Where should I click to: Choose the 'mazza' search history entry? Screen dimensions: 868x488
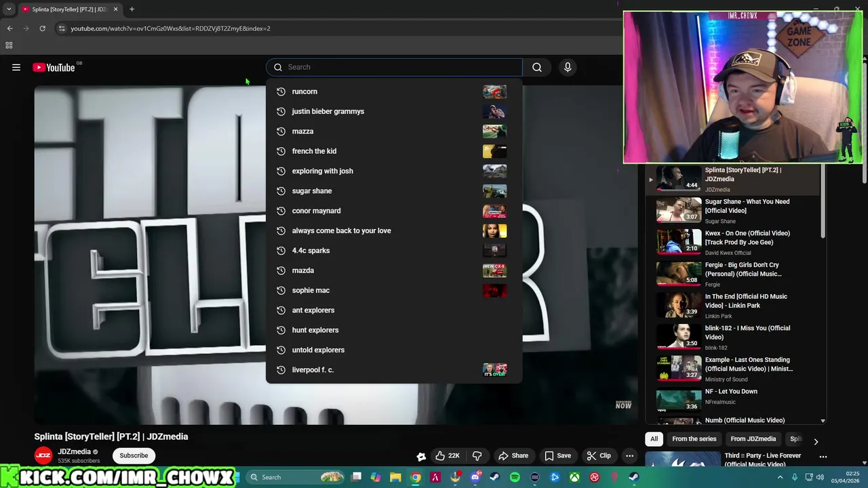point(394,131)
